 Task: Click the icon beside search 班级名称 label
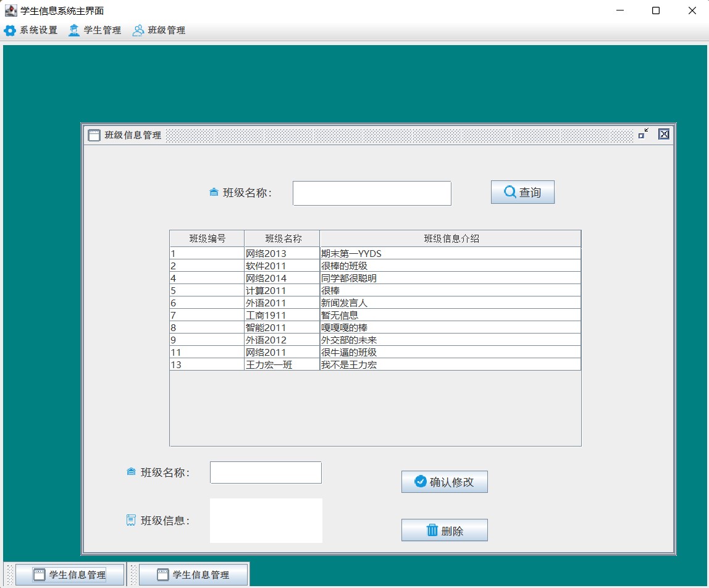214,192
